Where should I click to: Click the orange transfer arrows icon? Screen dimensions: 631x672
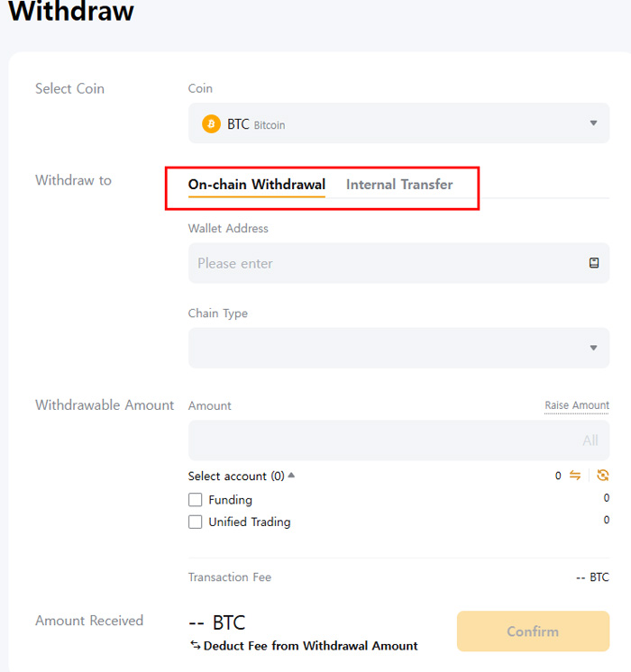(574, 476)
